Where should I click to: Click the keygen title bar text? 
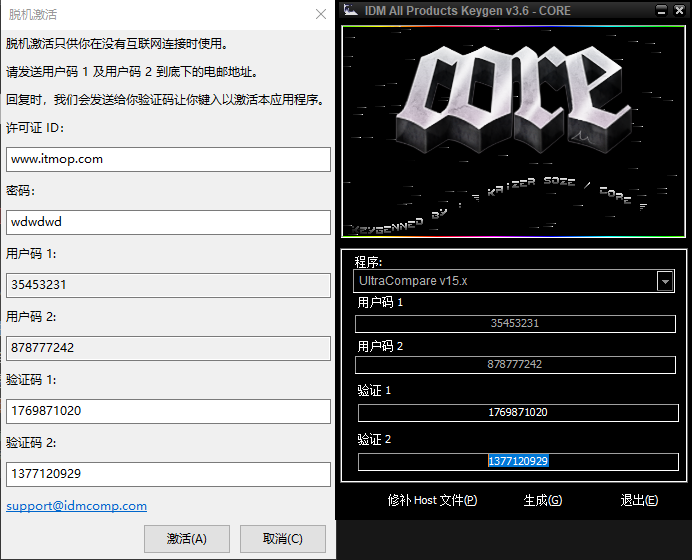467,11
